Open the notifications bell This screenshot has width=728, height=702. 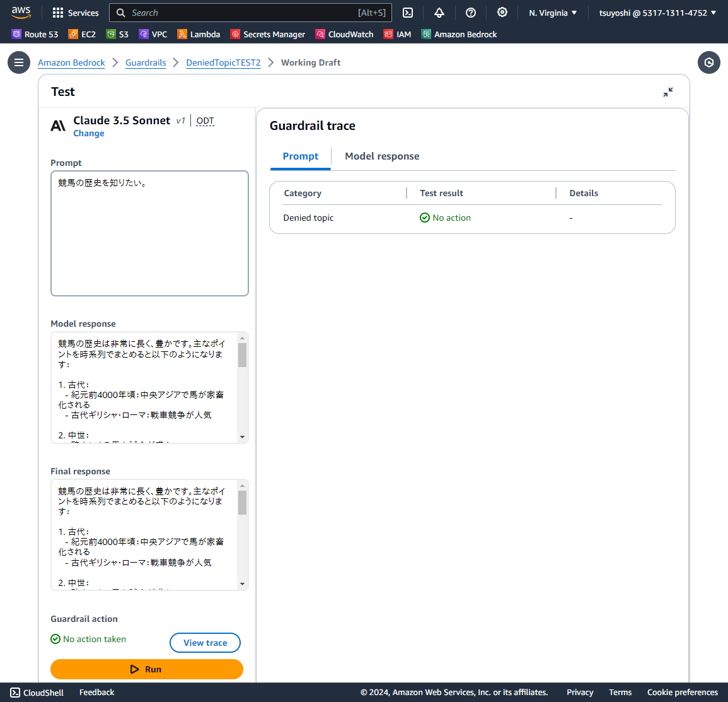point(439,13)
